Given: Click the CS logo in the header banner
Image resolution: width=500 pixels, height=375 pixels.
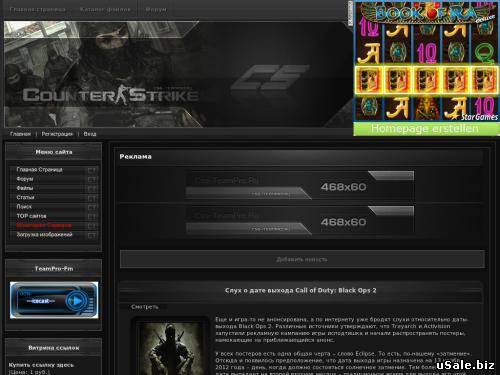Looking at the screenshot, I should (269, 78).
